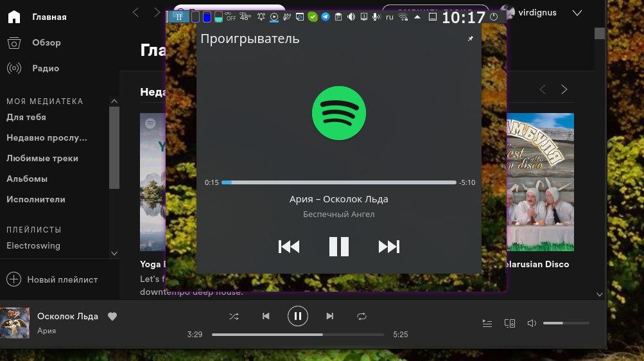
Task: Toggle the heart for Осколок Льда
Action: coord(112,316)
